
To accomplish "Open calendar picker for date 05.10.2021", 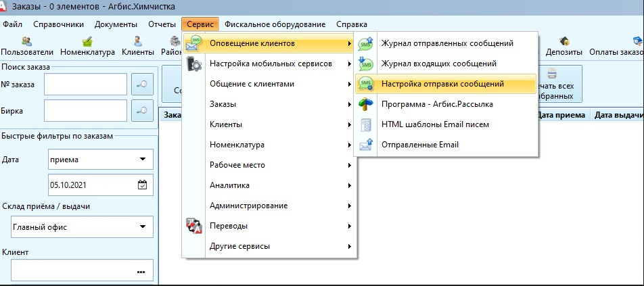I will coord(142,185).
